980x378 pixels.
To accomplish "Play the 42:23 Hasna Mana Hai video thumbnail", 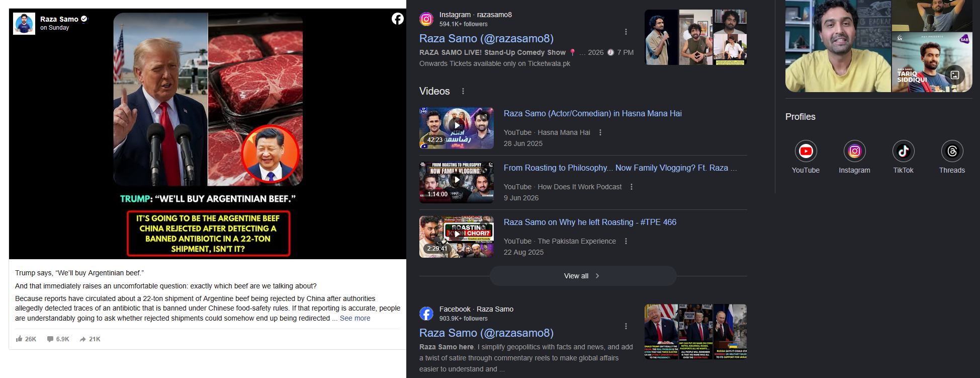I will (x=457, y=128).
